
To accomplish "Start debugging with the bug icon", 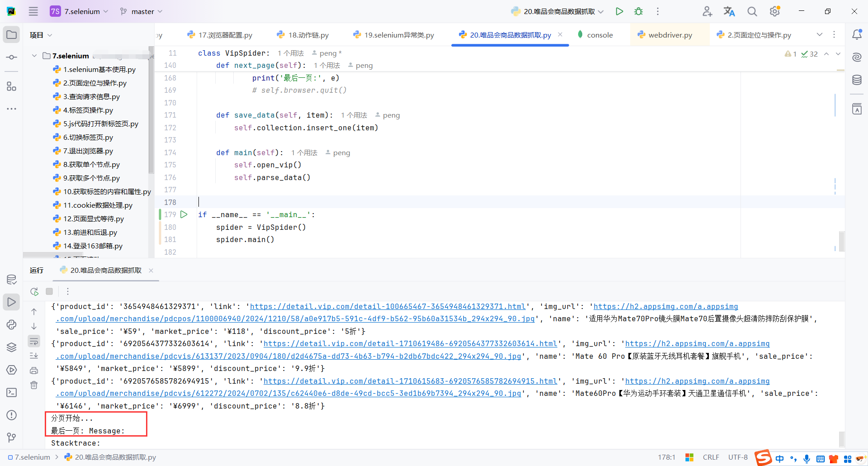I will (638, 11).
